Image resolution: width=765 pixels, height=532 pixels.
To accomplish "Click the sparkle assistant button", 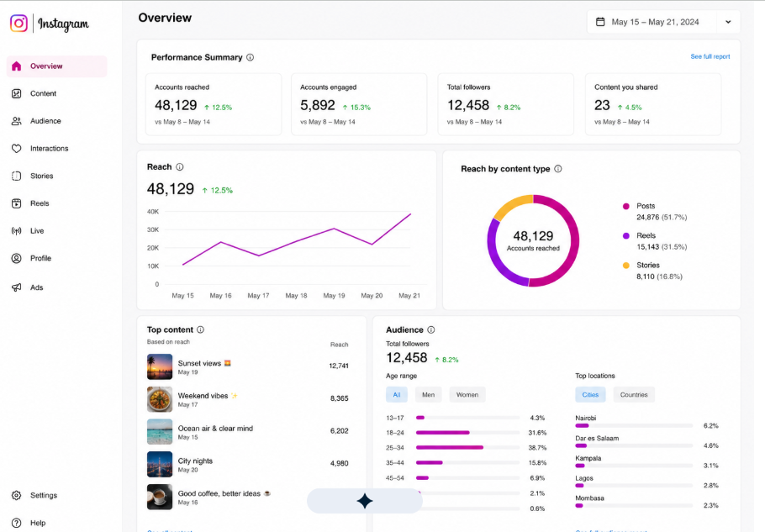I will (365, 501).
